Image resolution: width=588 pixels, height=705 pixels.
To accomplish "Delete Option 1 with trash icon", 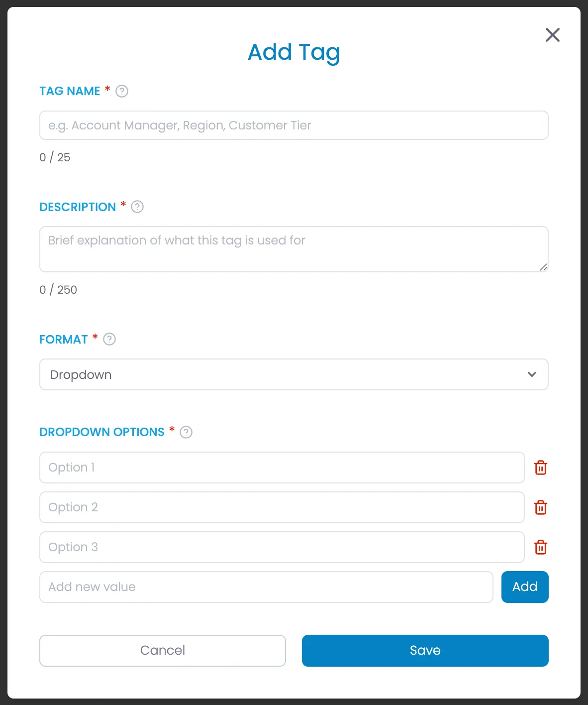I will click(541, 468).
